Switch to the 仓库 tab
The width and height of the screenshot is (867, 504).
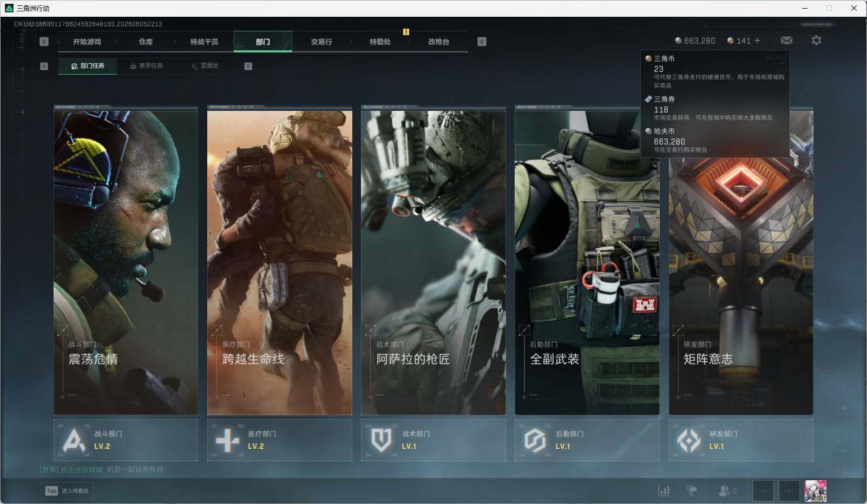146,42
